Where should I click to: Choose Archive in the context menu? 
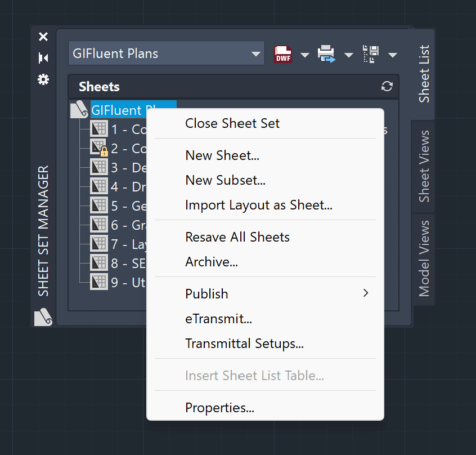coord(212,262)
